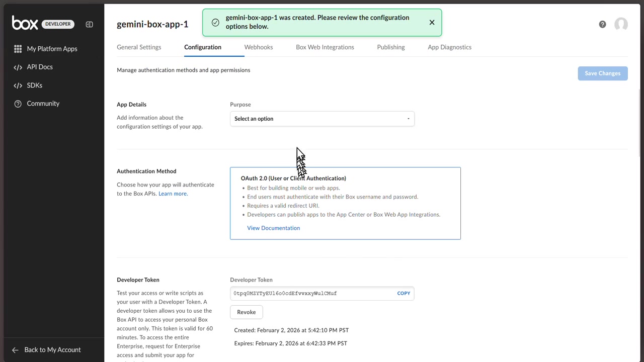Copy the developer token

[x=404, y=293]
